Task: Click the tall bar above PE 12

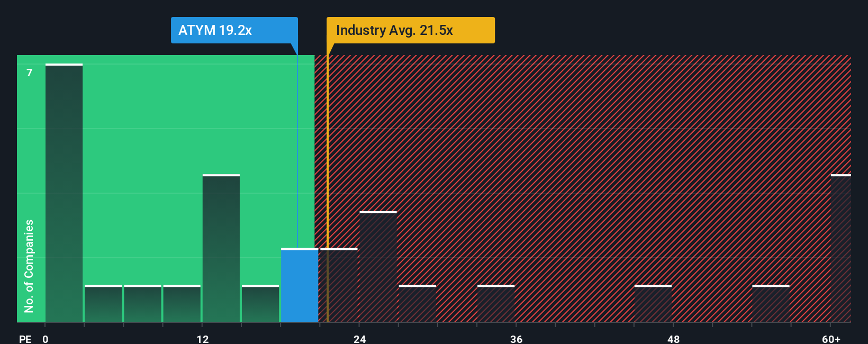Action: point(221,248)
